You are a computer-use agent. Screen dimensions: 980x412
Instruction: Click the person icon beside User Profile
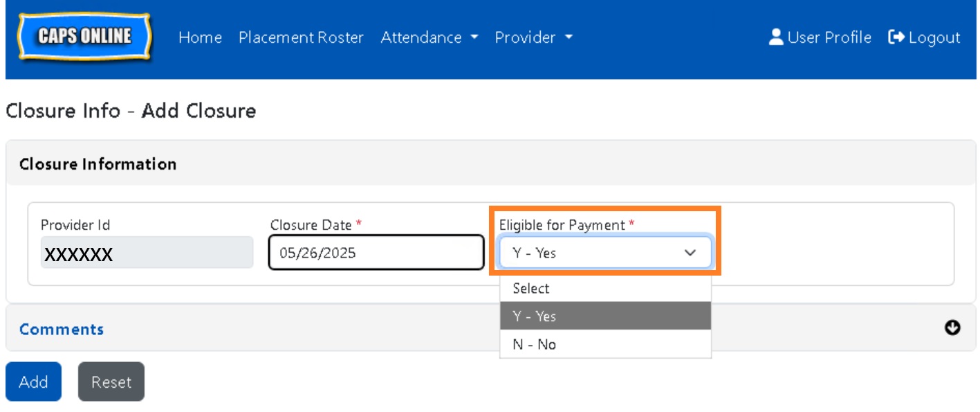pos(775,37)
